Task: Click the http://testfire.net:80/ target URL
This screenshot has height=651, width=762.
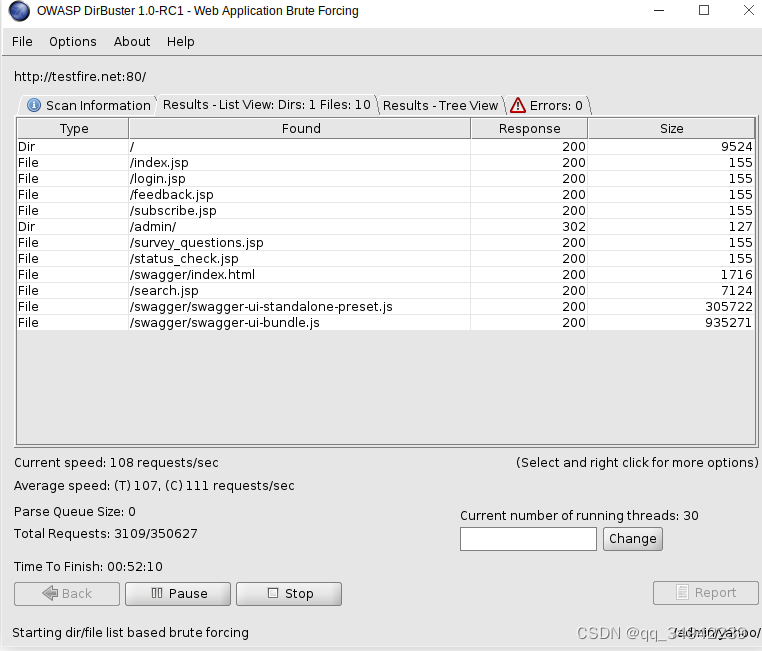Action: coord(80,77)
